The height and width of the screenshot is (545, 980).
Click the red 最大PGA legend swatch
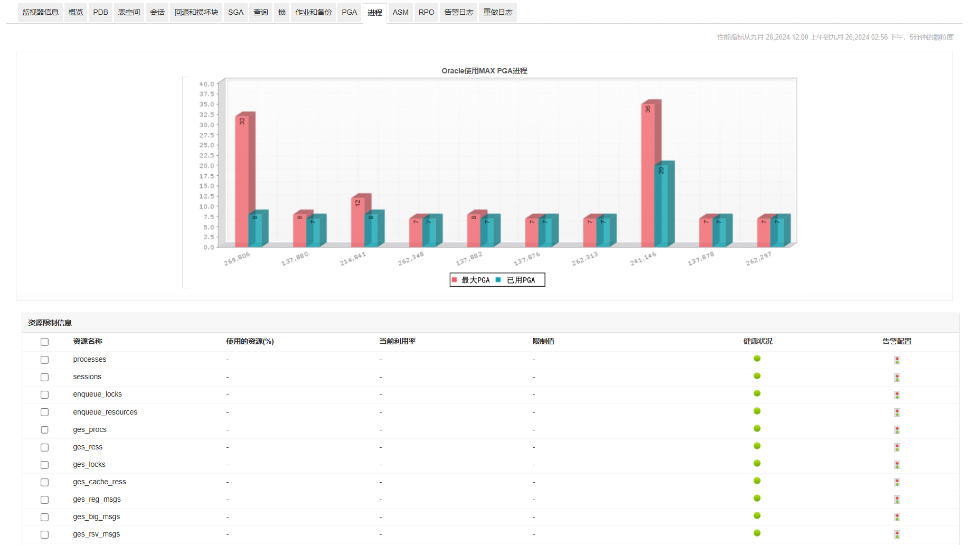[x=454, y=280]
